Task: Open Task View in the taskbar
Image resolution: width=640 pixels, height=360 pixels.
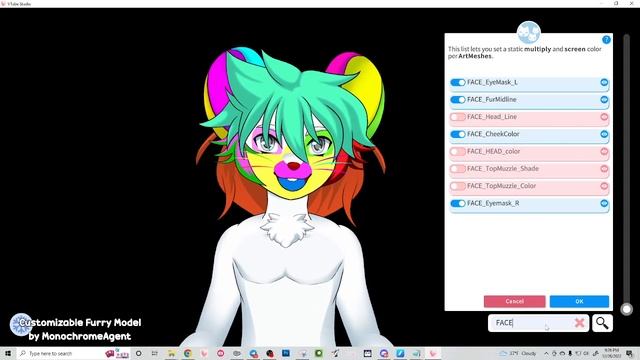Action: tap(155, 353)
